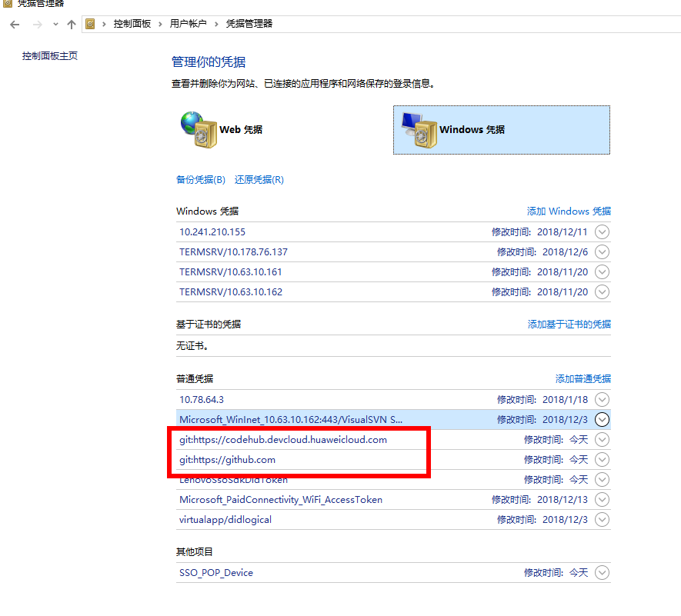Image resolution: width=681 pixels, height=616 pixels.
Task: Open recent locations dropdown arrow
Action: click(x=55, y=25)
